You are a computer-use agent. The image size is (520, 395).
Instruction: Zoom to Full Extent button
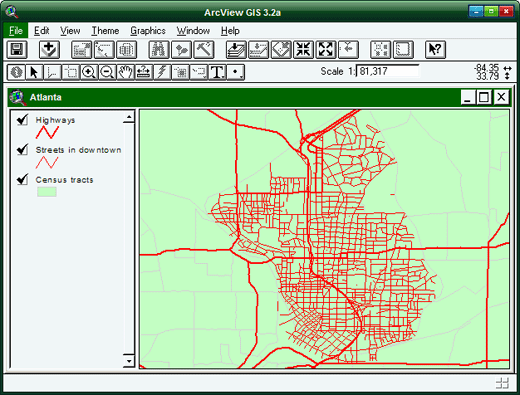tap(236, 50)
